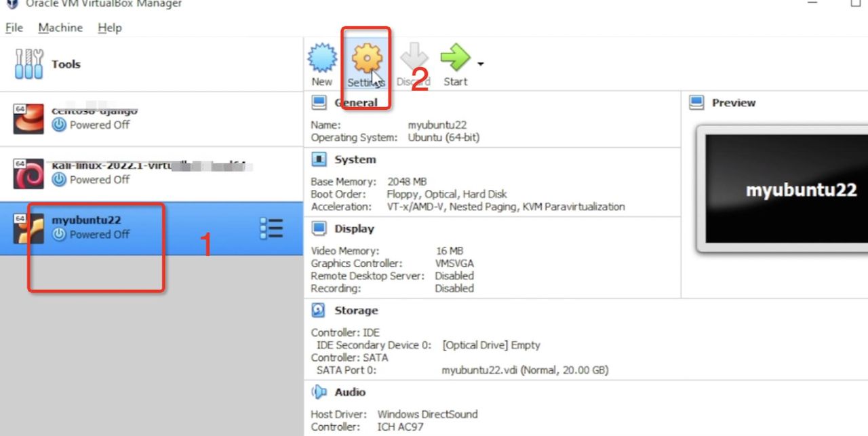Open the Machine menu
This screenshot has width=868, height=436.
[60, 28]
